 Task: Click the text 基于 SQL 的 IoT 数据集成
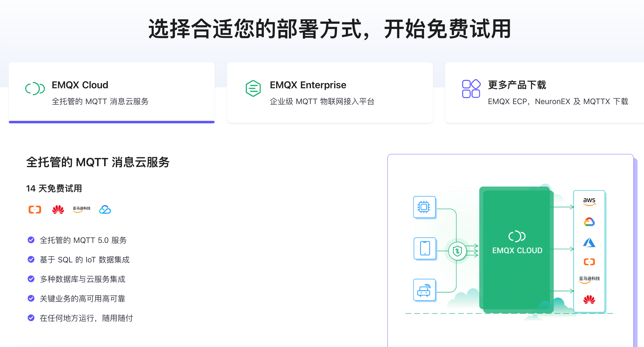click(85, 260)
